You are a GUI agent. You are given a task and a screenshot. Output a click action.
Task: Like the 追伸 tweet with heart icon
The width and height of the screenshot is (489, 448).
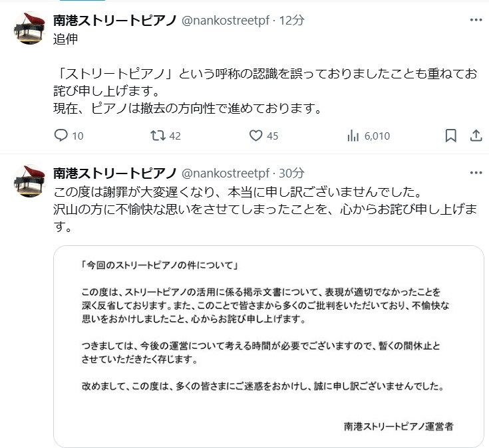point(256,136)
